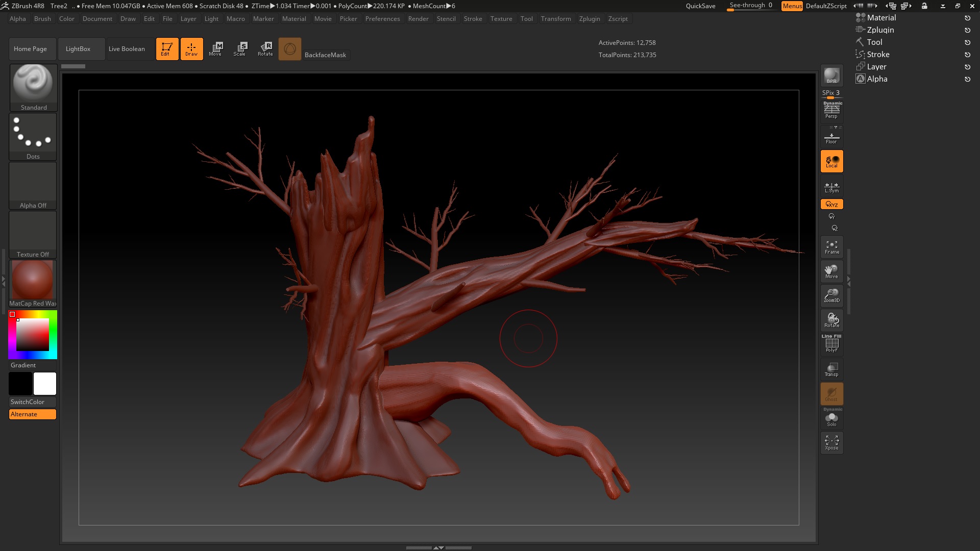Toggle PolyF Line Fill display

pos(831,344)
